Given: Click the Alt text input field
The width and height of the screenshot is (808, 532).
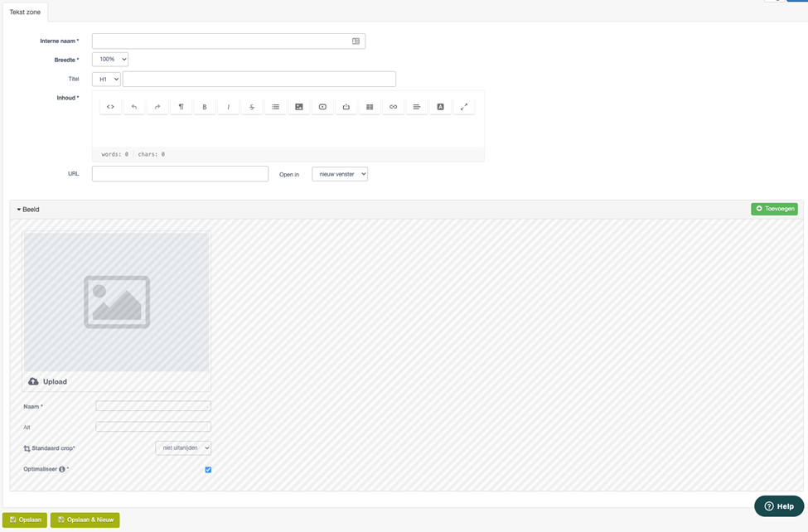Looking at the screenshot, I should tap(153, 426).
